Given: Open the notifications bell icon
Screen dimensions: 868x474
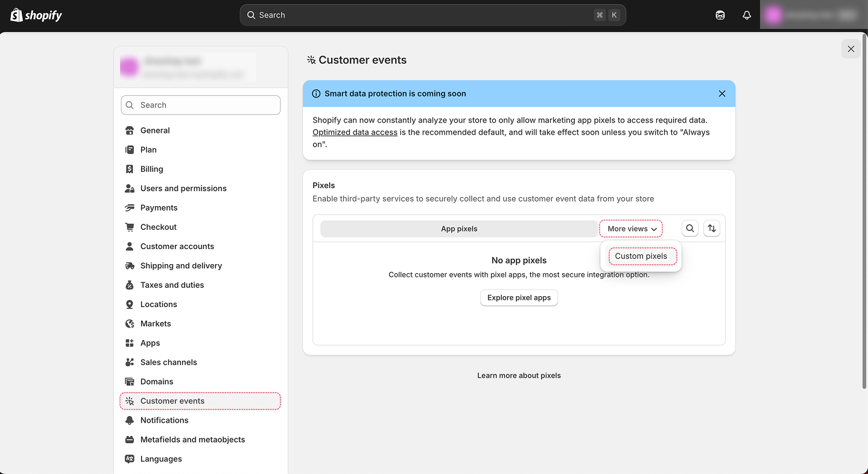Looking at the screenshot, I should [747, 15].
